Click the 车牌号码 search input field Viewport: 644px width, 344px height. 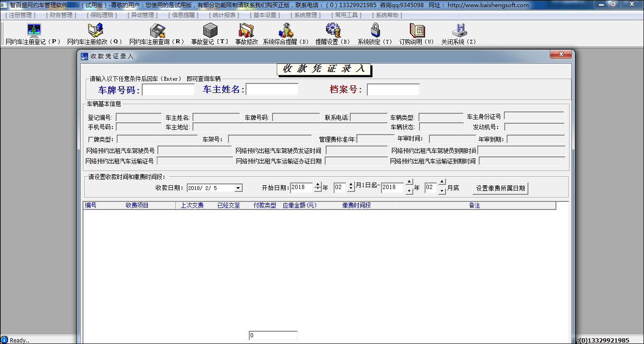[x=168, y=90]
